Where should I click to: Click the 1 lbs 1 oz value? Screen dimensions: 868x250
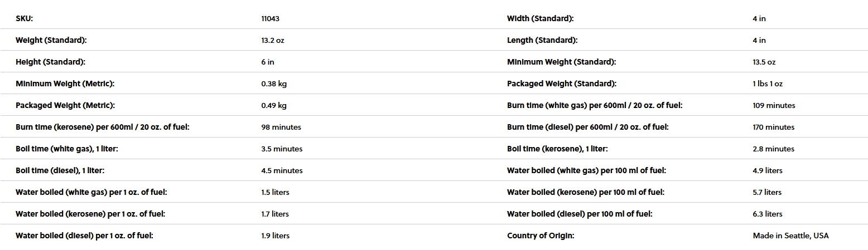pos(768,84)
